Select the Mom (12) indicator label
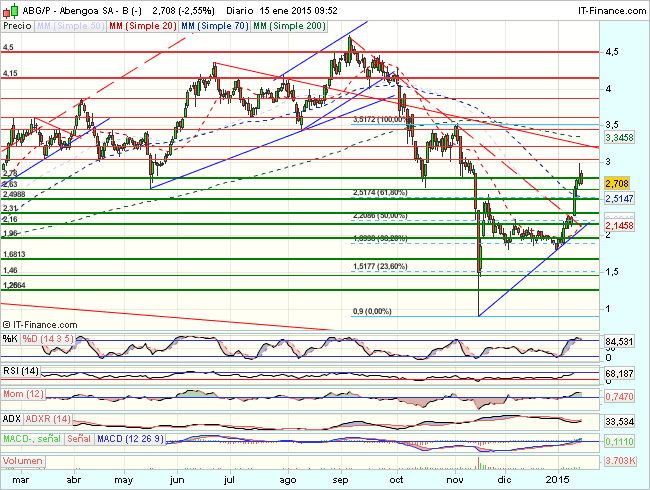Image resolution: width=650 pixels, height=490 pixels. click(x=23, y=394)
